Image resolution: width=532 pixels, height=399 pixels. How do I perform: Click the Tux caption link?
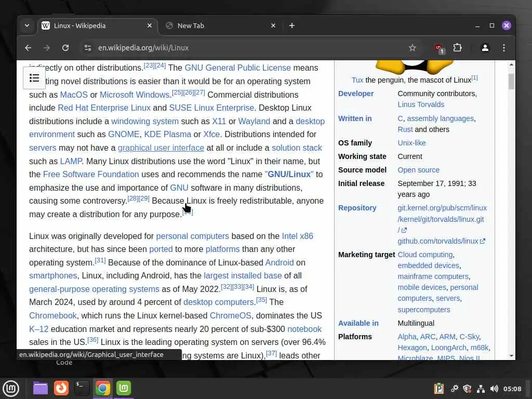(x=357, y=80)
